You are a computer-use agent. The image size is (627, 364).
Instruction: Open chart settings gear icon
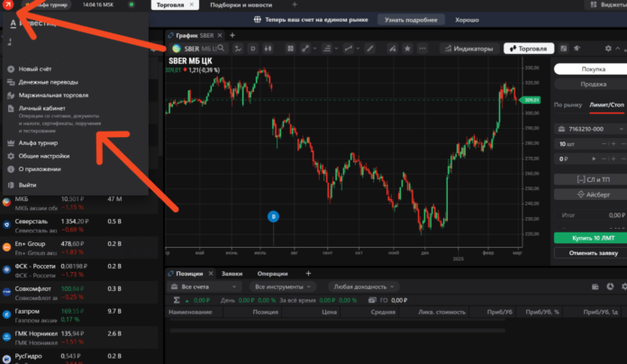608,49
